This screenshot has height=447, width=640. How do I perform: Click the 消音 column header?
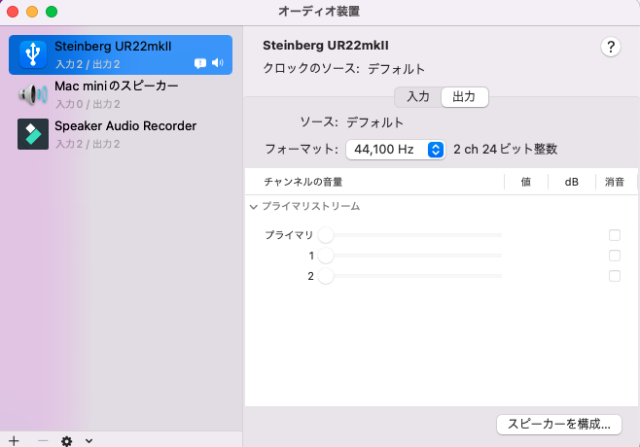[x=614, y=182]
